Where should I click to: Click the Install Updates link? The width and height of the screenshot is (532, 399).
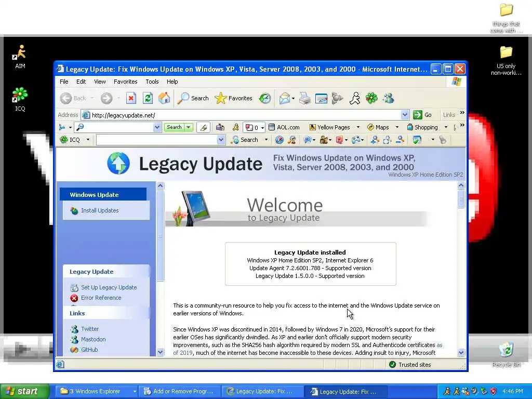[100, 211]
